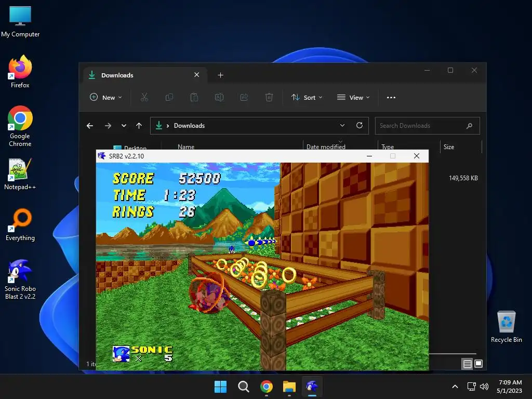Close the Downloads tab

(x=196, y=75)
